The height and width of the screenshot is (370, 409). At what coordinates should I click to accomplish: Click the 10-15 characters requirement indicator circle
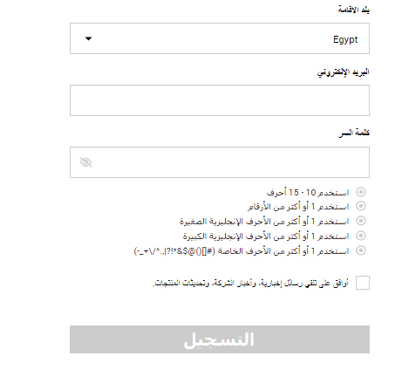click(361, 192)
